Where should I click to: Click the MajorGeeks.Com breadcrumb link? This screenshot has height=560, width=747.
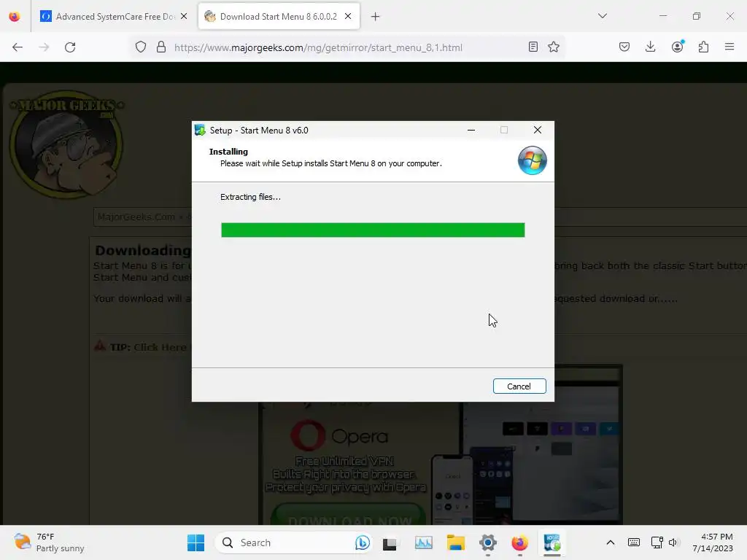coord(136,217)
